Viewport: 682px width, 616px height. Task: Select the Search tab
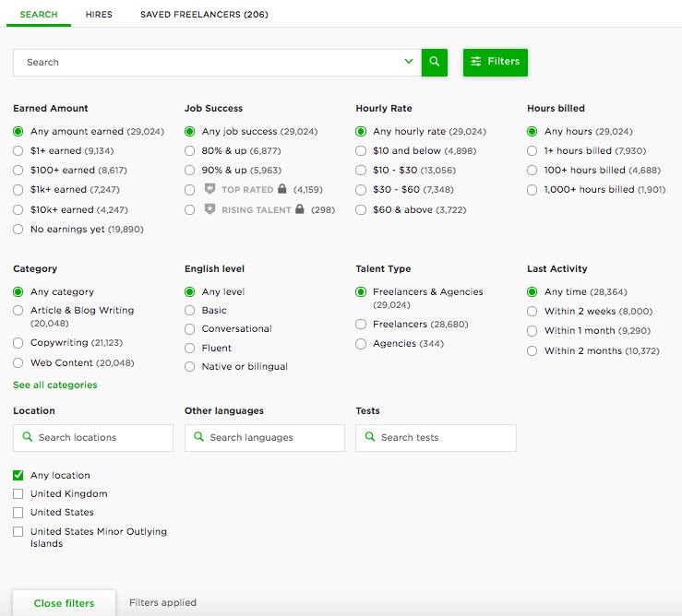coord(39,15)
